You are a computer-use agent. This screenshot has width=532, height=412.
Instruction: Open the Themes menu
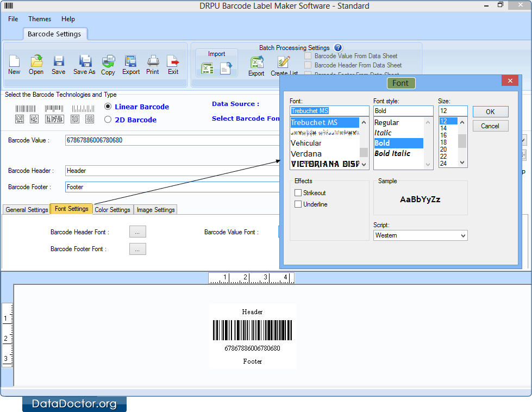pos(40,19)
